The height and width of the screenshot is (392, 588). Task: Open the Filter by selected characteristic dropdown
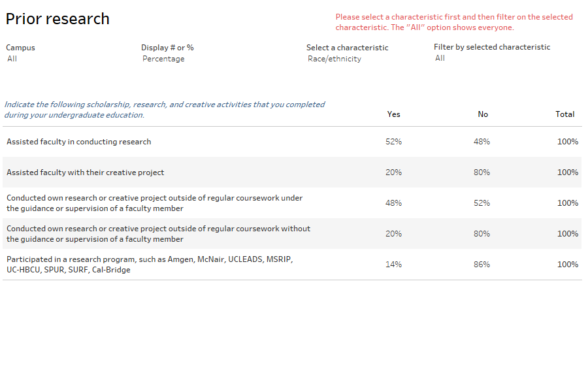tap(440, 57)
